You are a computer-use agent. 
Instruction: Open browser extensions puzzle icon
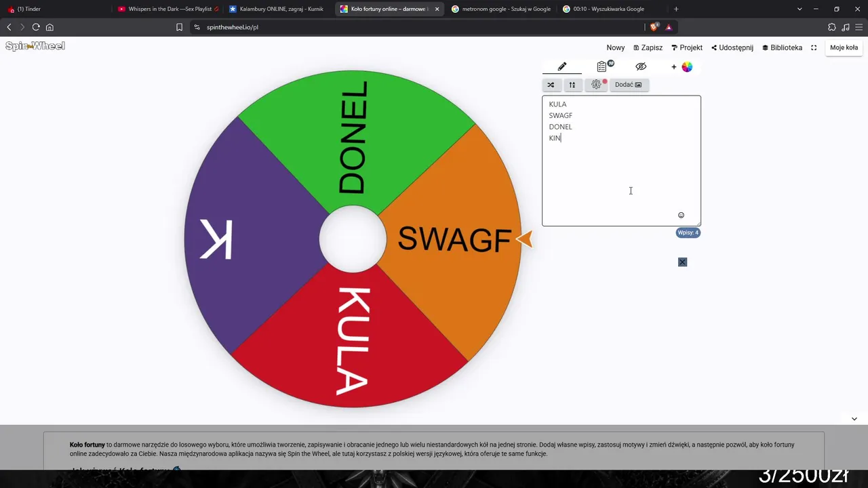point(832,27)
